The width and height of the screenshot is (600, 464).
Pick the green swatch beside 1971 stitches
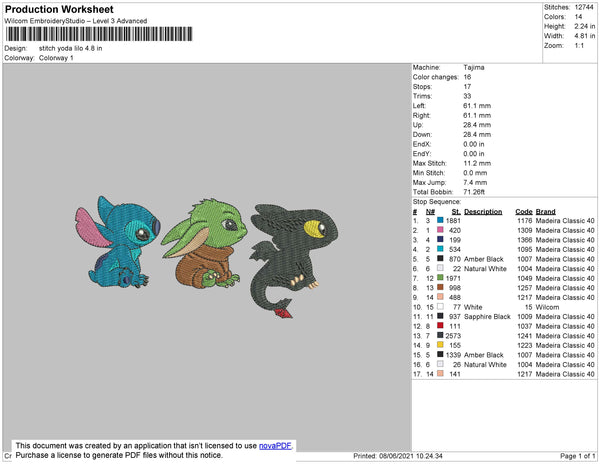pyautogui.click(x=440, y=278)
